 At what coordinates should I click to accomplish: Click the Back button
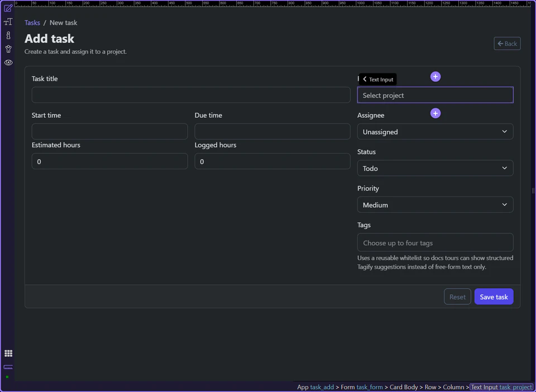click(506, 43)
